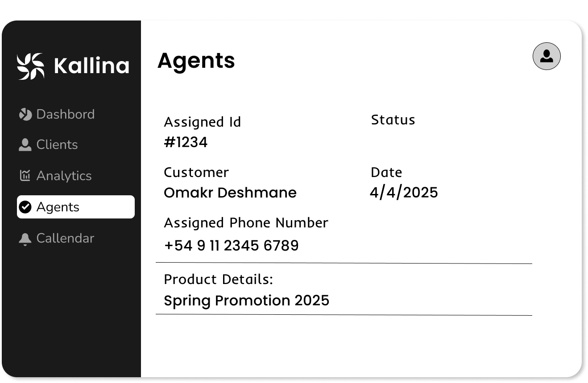Click the Status field label
The height and width of the screenshot is (383, 588).
click(x=393, y=119)
